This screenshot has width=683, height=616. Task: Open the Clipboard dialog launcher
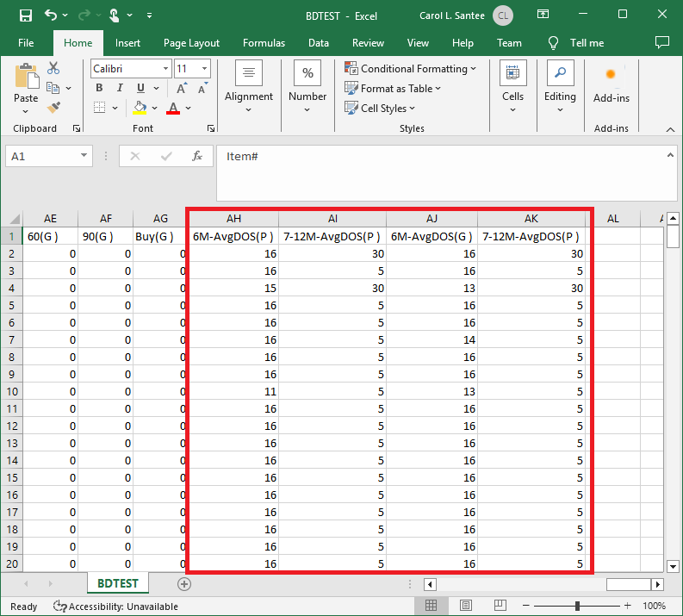pos(77,128)
